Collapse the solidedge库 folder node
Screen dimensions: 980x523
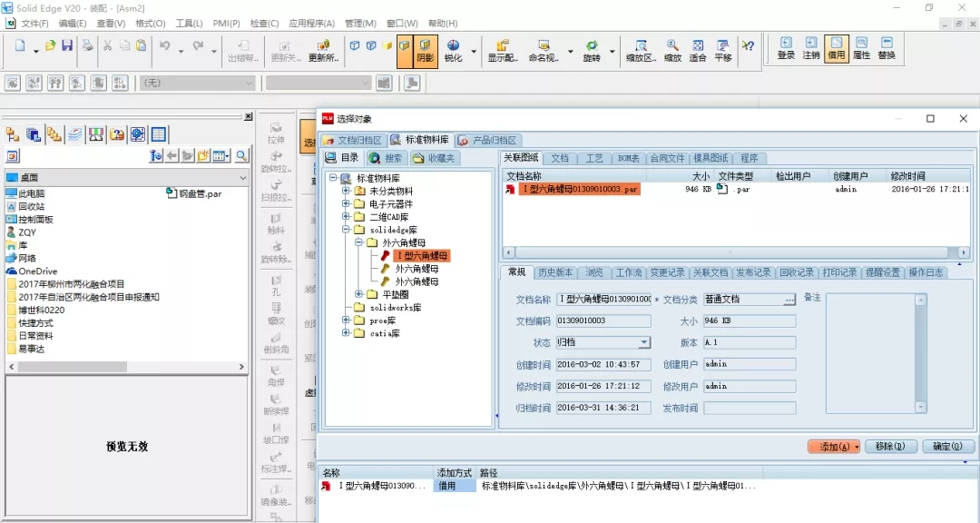(346, 230)
